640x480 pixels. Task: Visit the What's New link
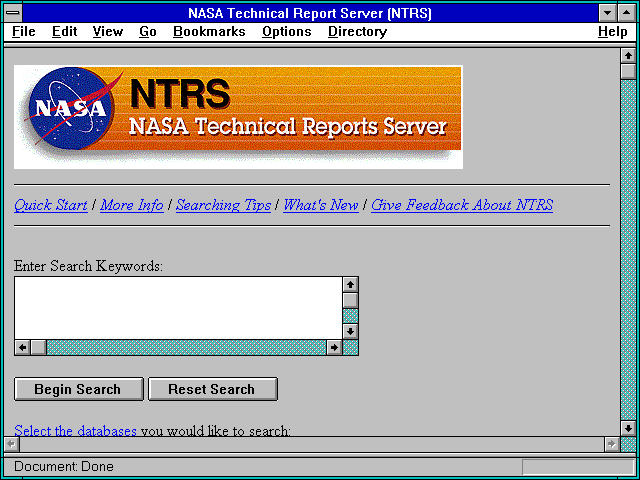tap(321, 205)
